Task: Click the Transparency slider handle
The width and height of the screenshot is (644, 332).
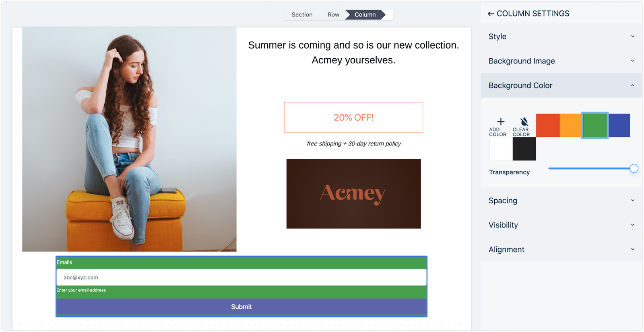Action: pos(634,168)
